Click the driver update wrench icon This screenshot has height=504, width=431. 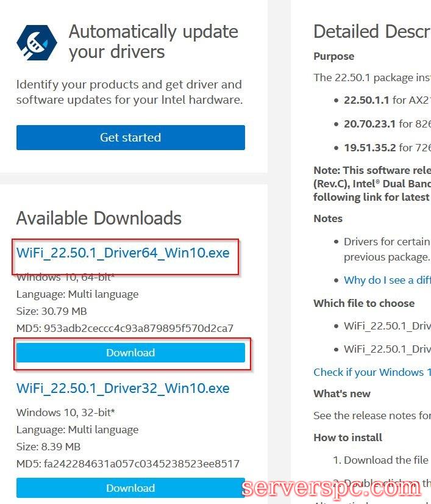click(x=36, y=41)
